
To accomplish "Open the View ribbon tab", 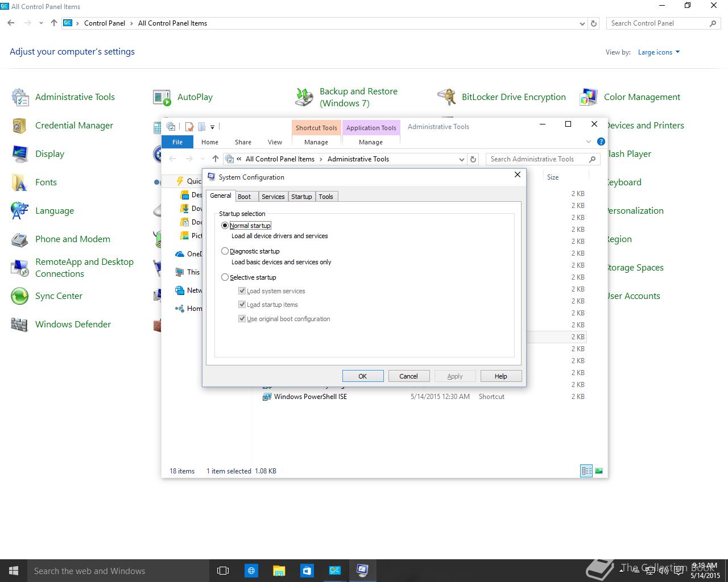I will 275,142.
